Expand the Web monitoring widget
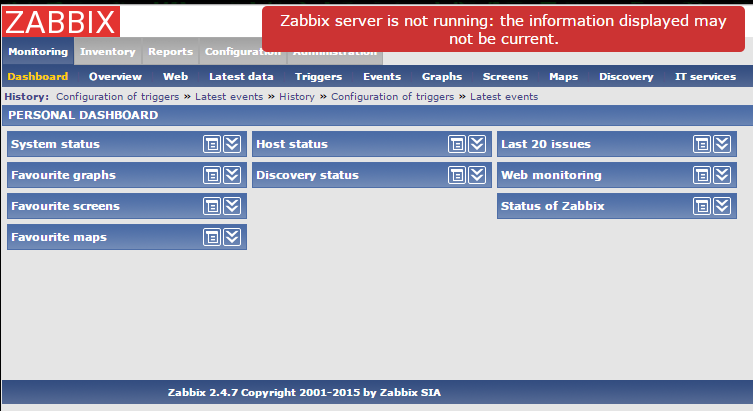The image size is (753, 411). click(722, 175)
